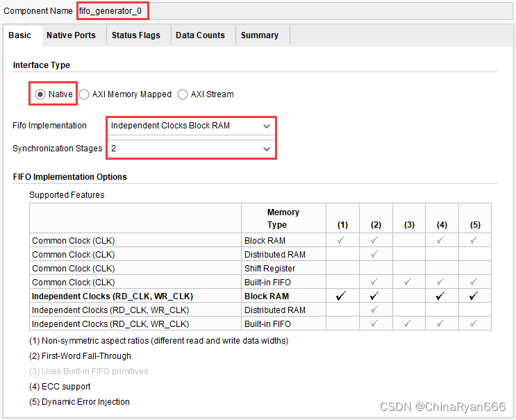Expand the Synchronization Stages dropdown
The image size is (516, 420).
pos(191,149)
